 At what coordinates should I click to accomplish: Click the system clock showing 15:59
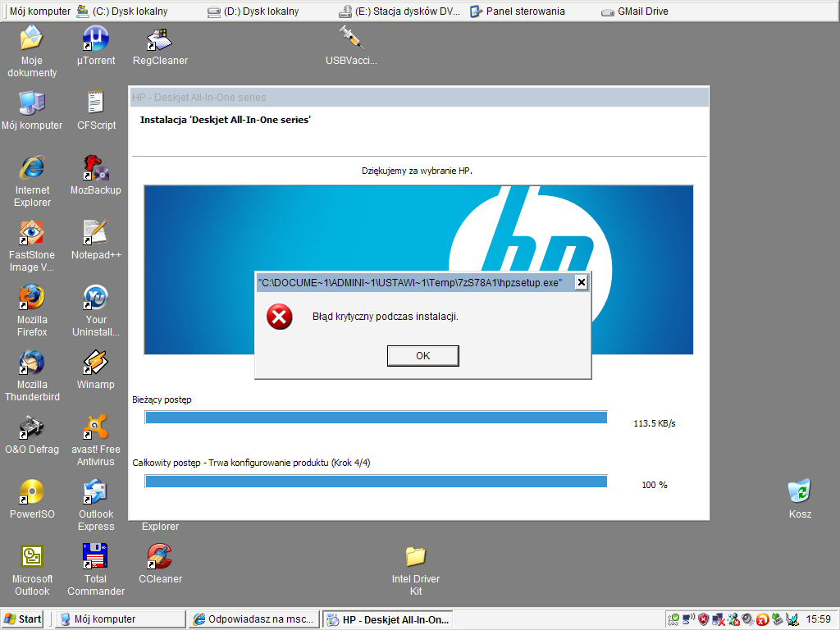coord(818,619)
